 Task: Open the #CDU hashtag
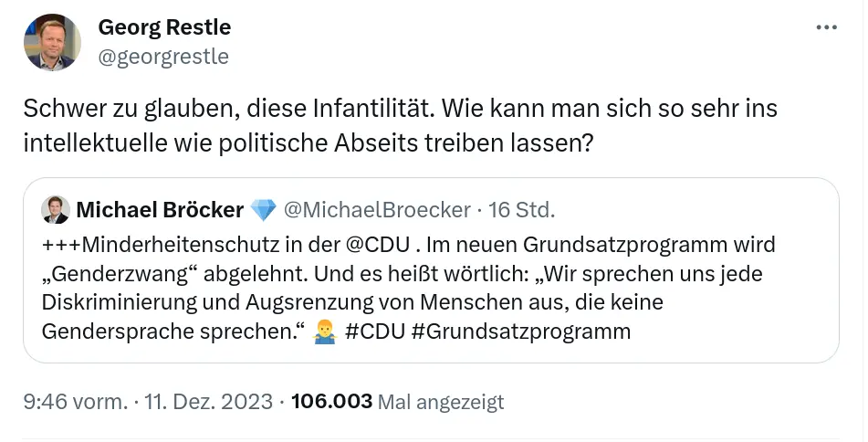[375, 330]
